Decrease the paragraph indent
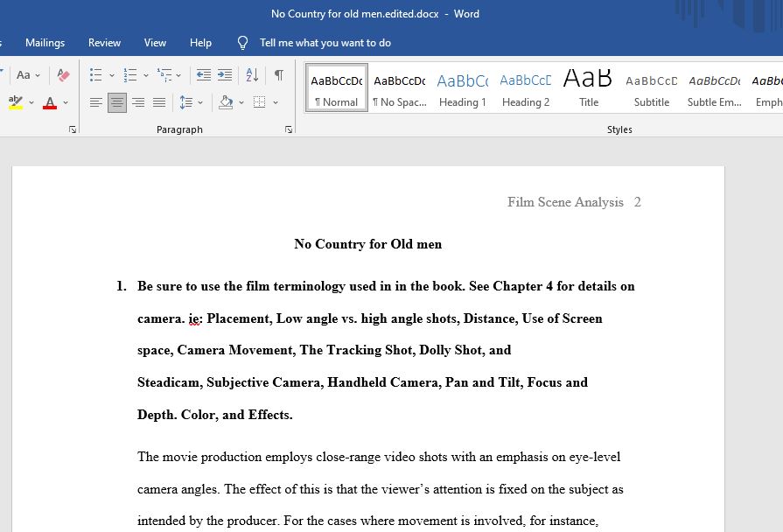Screen dimensions: 783x532 (203, 75)
